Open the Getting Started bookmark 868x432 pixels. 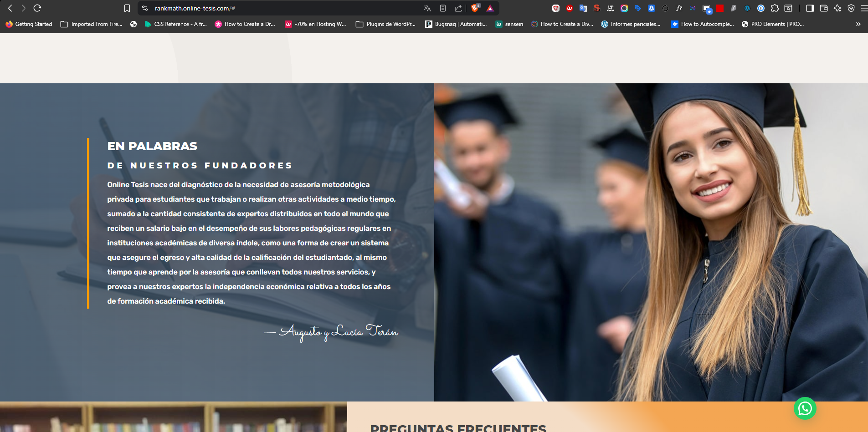29,24
